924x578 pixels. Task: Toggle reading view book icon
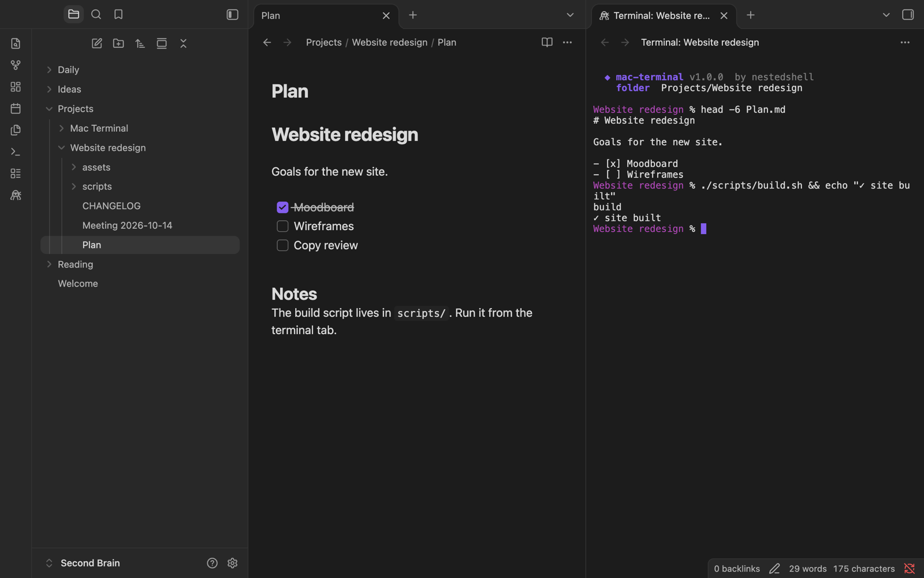coord(547,42)
